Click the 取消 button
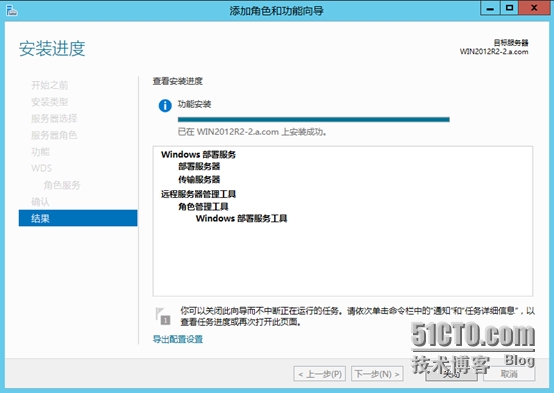 [x=509, y=374]
